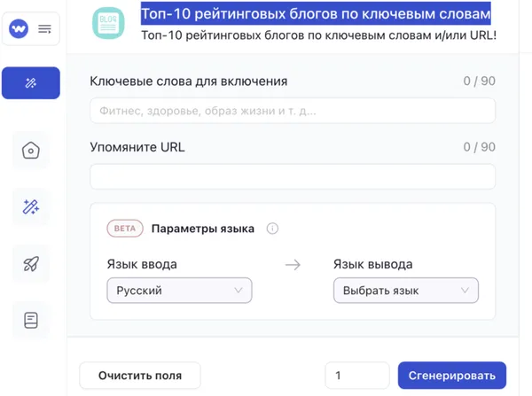The height and width of the screenshot is (396, 532).
Task: Open the hexagon home icon in sidebar
Action: pos(31,151)
